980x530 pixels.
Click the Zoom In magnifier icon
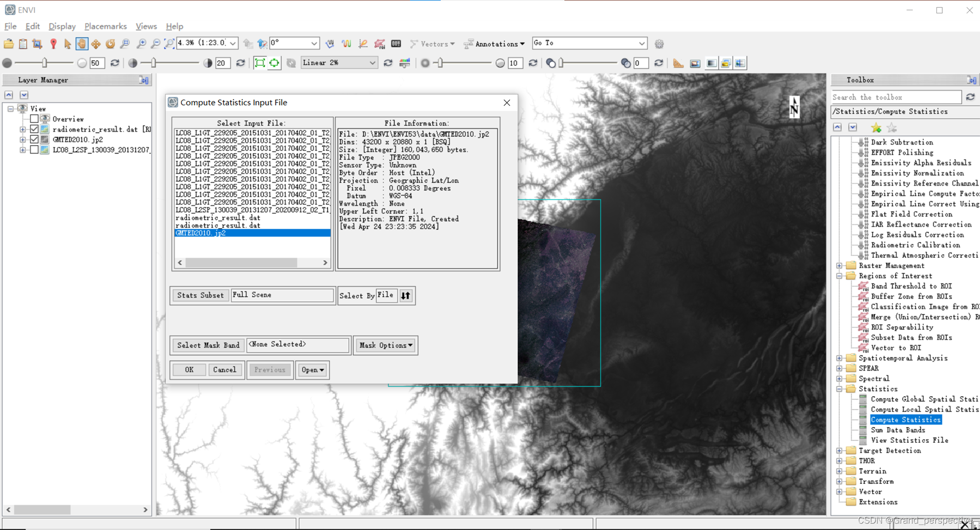coord(141,44)
